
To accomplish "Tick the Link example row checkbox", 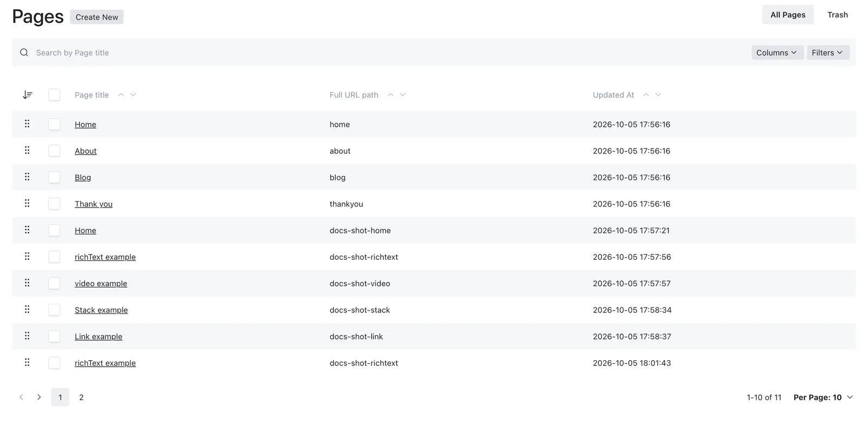I will (x=54, y=337).
